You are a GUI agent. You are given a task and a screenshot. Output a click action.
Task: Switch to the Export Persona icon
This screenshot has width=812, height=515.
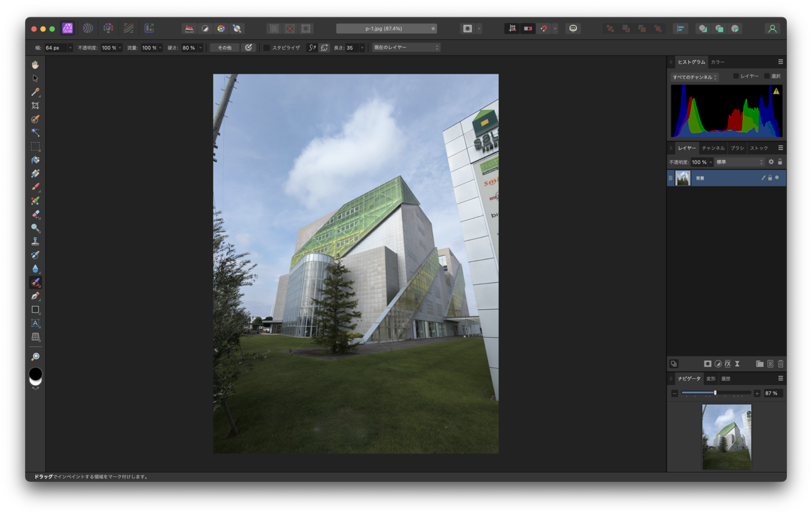(x=149, y=28)
